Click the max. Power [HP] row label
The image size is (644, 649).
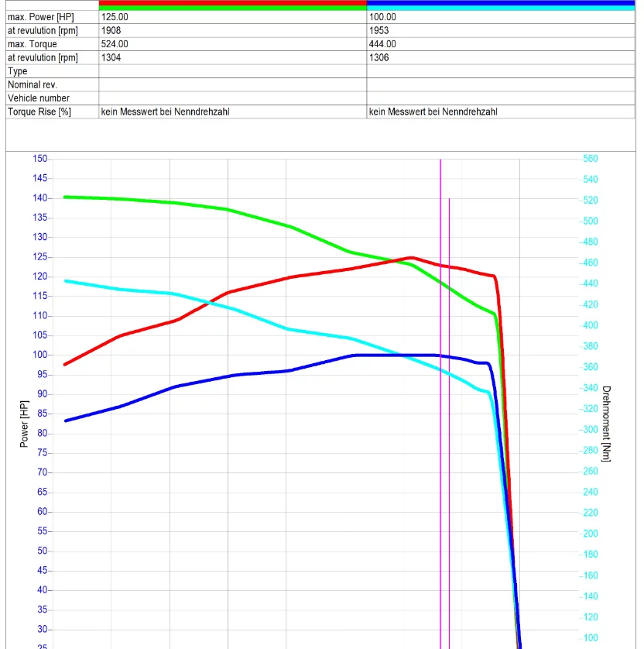(40, 17)
